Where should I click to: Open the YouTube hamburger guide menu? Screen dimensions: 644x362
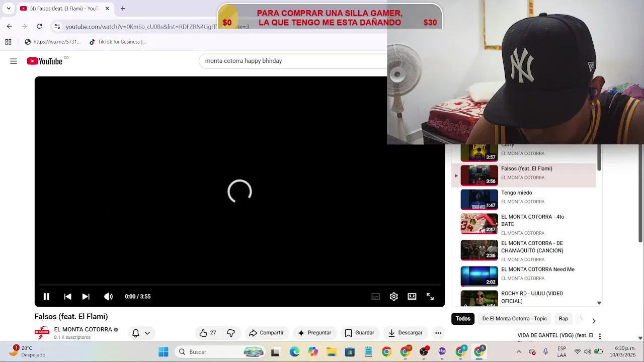14,61
